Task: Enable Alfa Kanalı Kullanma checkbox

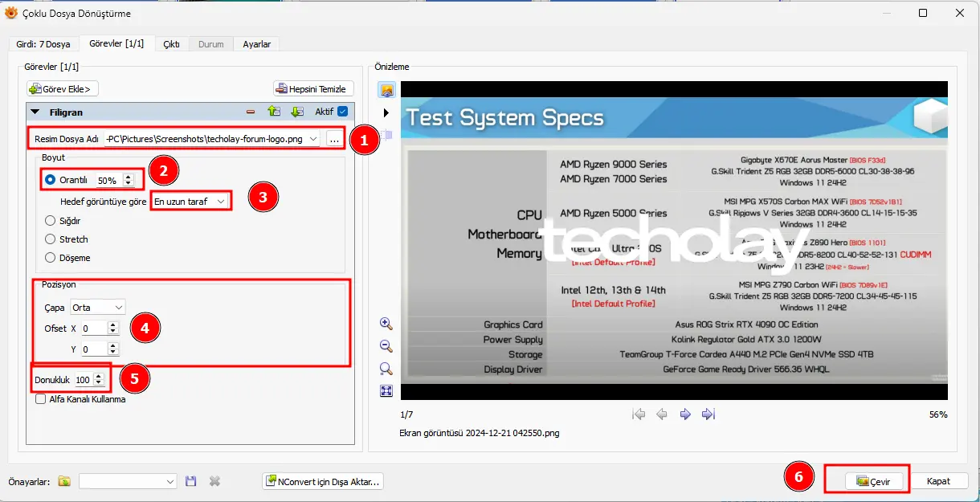Action: tap(40, 399)
